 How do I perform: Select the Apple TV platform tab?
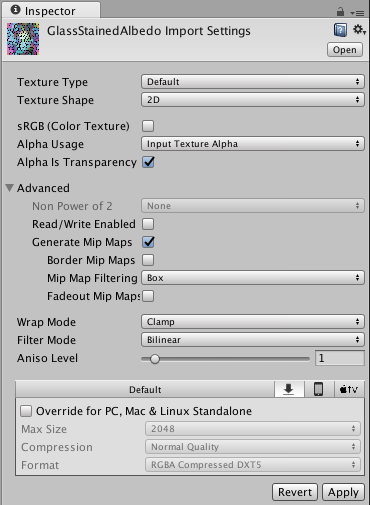click(349, 389)
